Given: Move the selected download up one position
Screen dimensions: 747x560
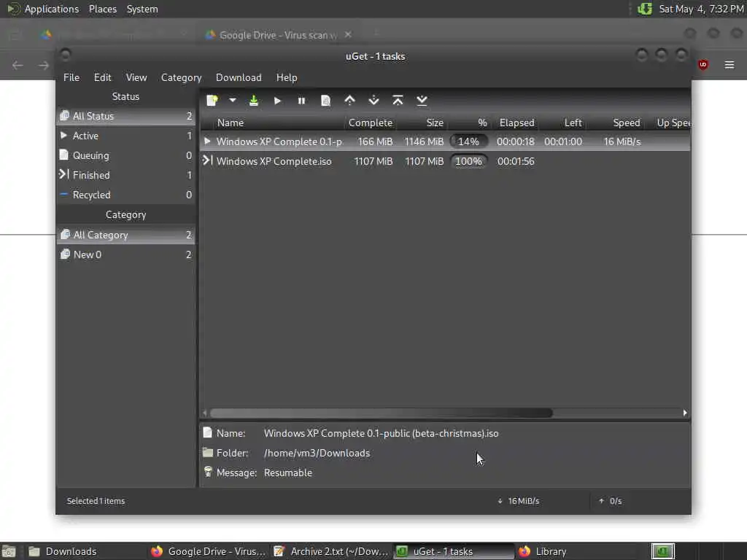Looking at the screenshot, I should click(349, 101).
